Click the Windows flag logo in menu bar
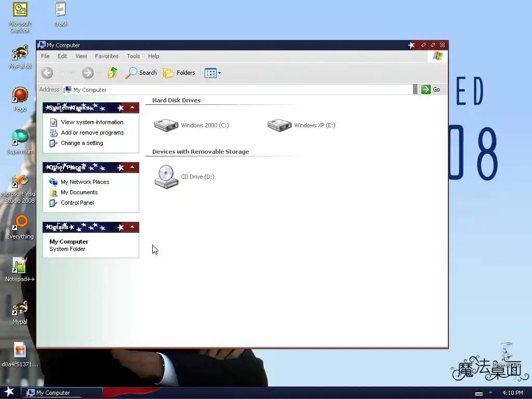532x399 pixels. (x=437, y=56)
